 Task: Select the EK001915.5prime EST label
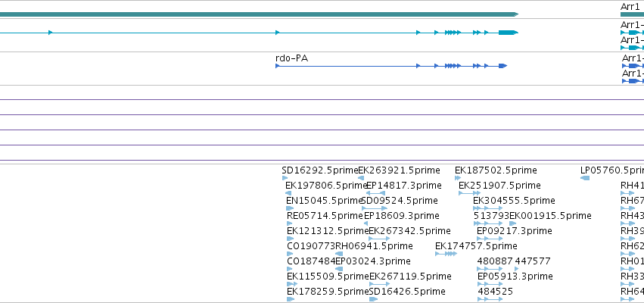(x=550, y=216)
